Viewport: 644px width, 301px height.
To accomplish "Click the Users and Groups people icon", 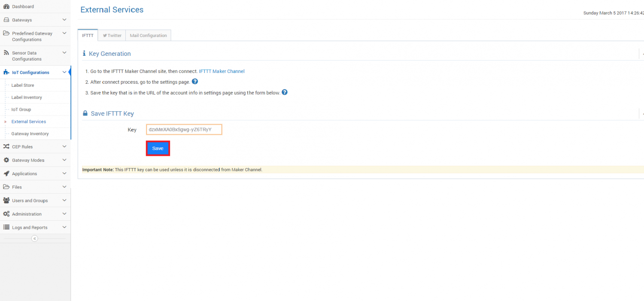I will click(x=6, y=201).
